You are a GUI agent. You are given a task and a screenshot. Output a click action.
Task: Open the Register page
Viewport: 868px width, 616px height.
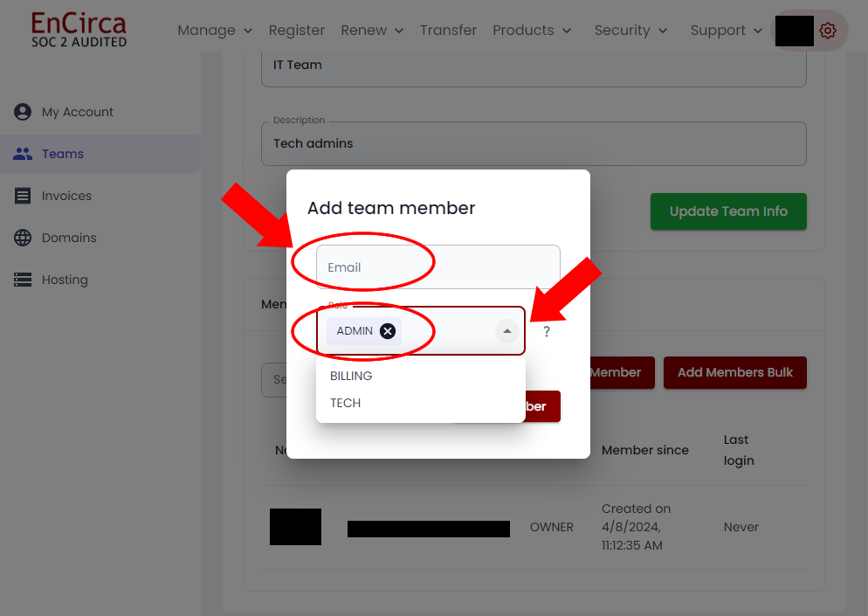click(x=297, y=31)
